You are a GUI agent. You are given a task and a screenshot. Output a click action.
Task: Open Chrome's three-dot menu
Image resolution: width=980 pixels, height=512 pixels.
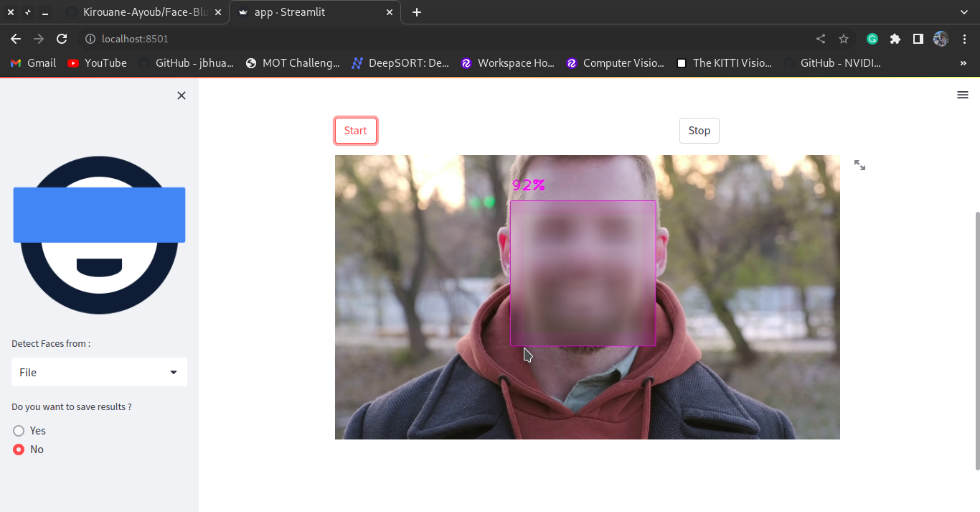(965, 39)
